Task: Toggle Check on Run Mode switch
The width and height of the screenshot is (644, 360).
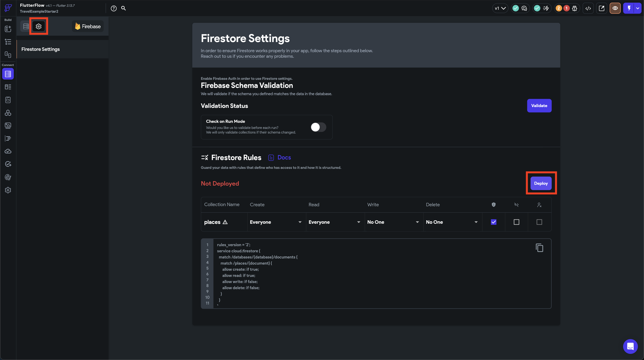Action: [318, 127]
